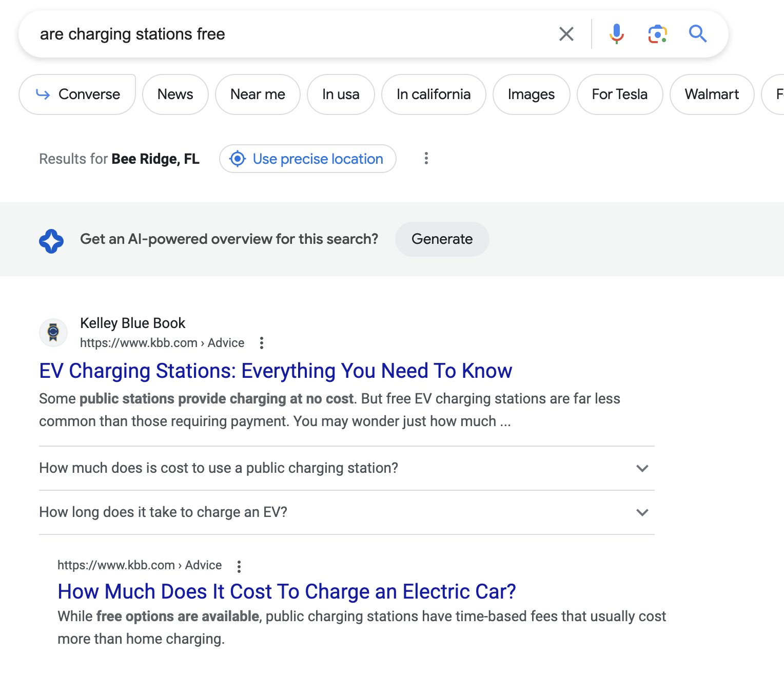
Task: Filter results by Near me
Action: tap(258, 94)
